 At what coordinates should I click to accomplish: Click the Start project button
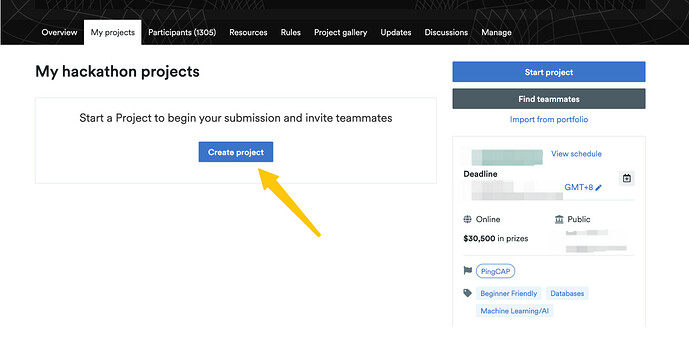coord(549,72)
